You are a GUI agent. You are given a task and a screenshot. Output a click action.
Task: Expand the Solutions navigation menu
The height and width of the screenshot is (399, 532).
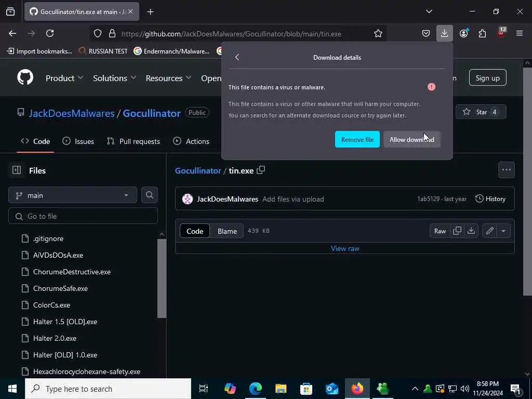[x=115, y=78]
